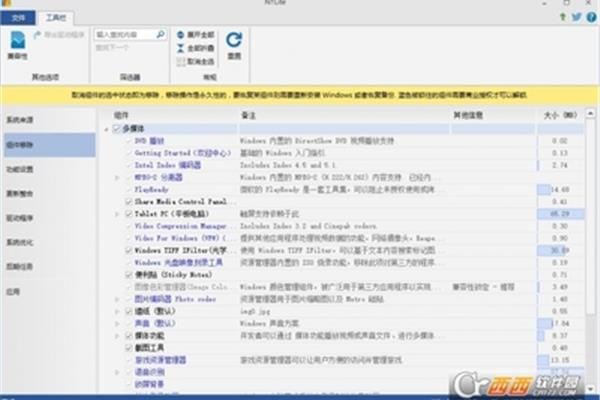Toggle the Windows TIFF IFilter checkbox
The width and height of the screenshot is (600, 400).
click(129, 250)
